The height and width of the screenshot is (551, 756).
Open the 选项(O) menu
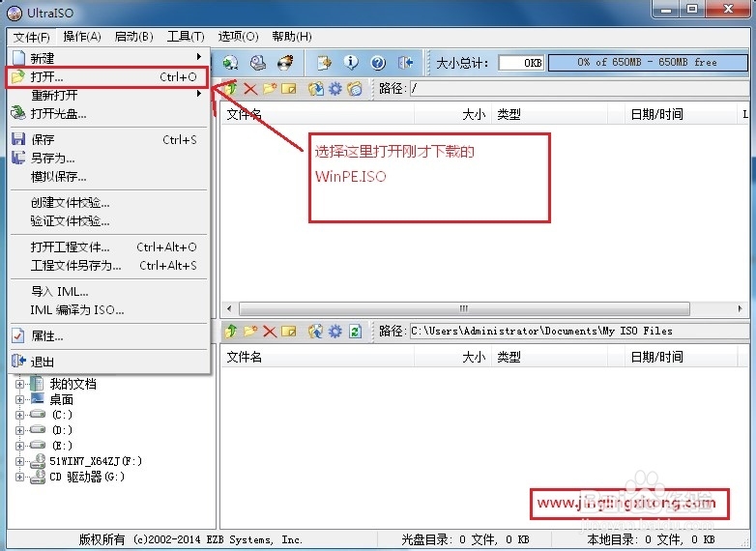tap(238, 37)
